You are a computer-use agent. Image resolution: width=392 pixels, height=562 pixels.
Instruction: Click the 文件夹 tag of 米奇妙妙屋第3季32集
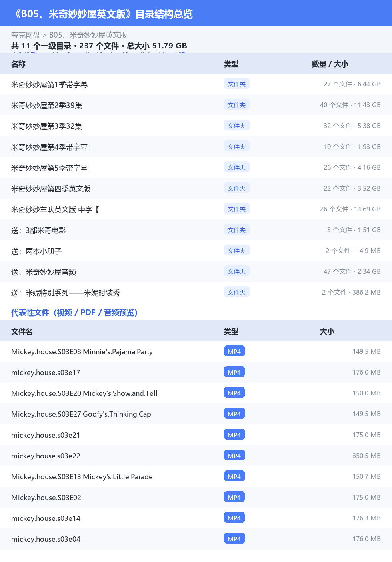(x=237, y=125)
